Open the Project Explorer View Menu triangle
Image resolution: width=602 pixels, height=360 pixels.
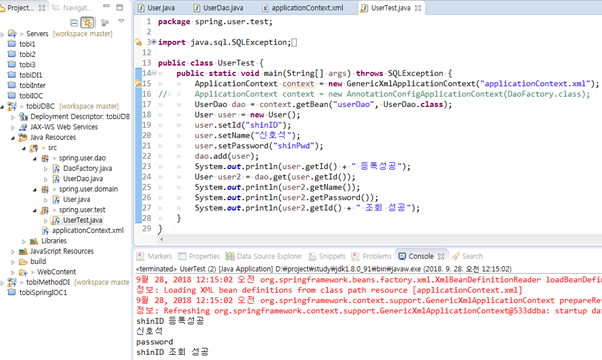(x=121, y=21)
